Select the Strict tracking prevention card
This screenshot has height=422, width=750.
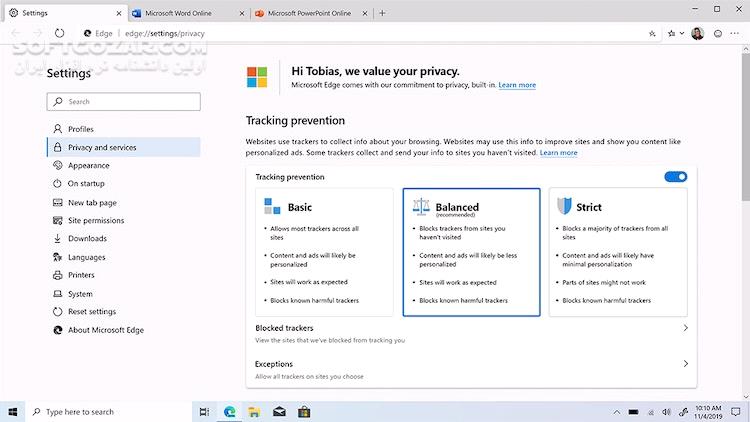(x=618, y=252)
